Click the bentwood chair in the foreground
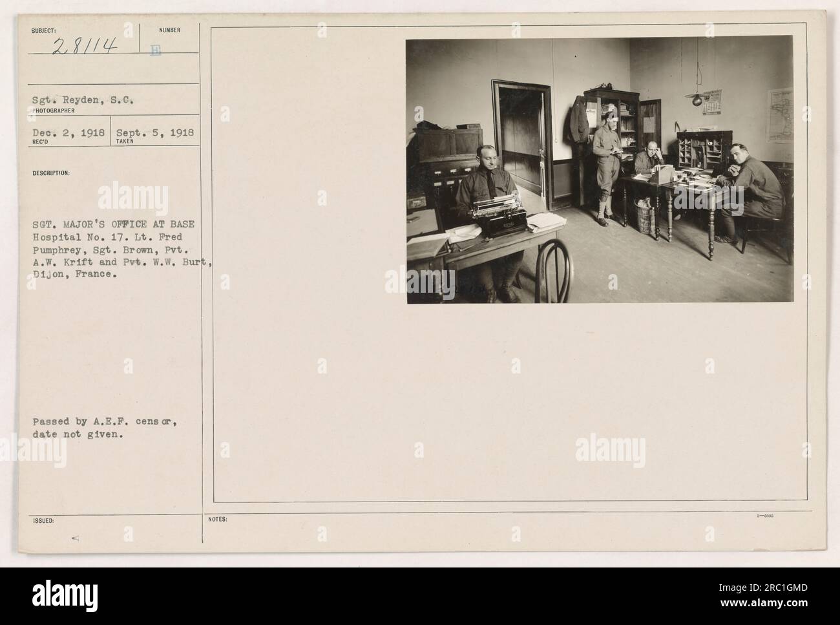 coord(552,271)
